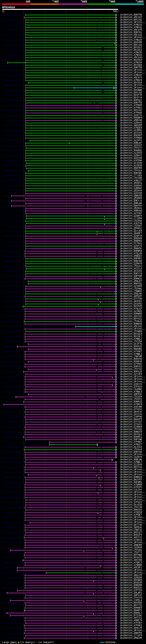Click the cyan alignment bar for A5C1U2
Image resolution: width=146 pixels, height=644 pixels.
96,326
